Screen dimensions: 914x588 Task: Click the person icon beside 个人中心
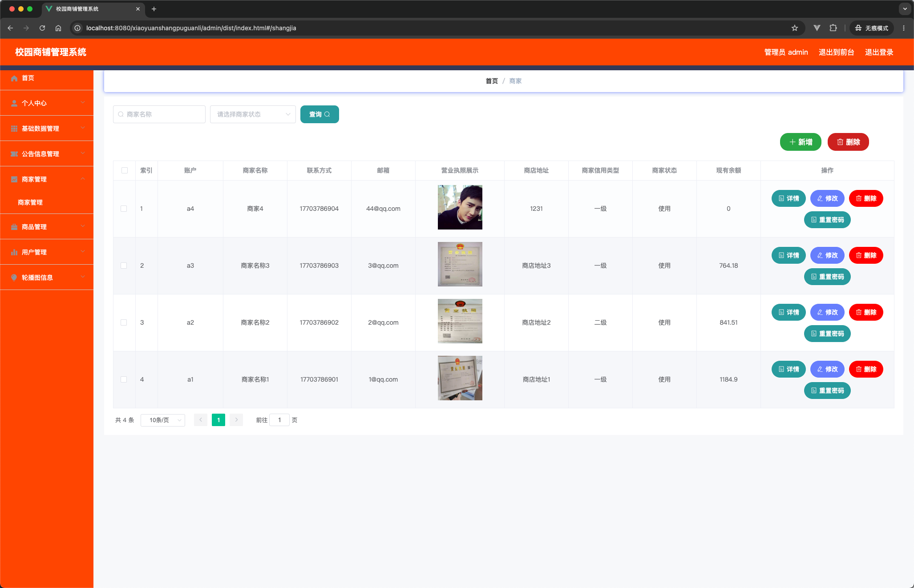tap(14, 103)
